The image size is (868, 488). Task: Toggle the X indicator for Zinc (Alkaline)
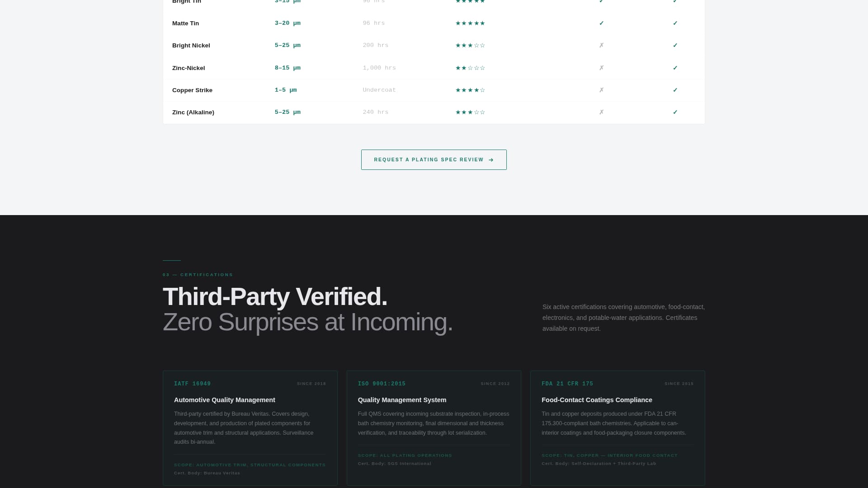click(601, 112)
